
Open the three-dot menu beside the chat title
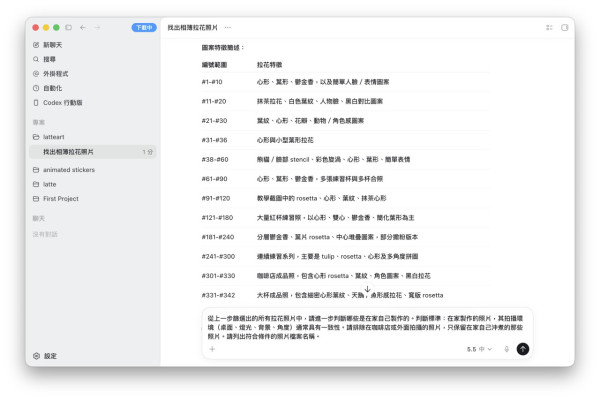pos(228,28)
